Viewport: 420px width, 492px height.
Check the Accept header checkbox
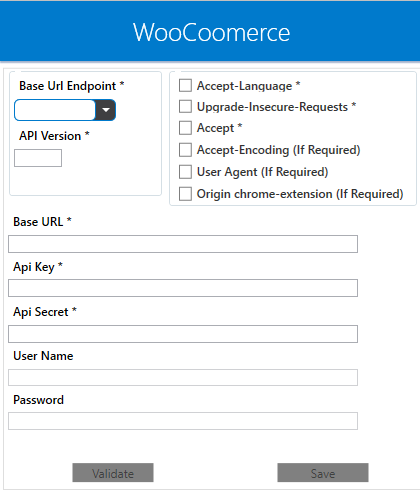pyautogui.click(x=185, y=128)
